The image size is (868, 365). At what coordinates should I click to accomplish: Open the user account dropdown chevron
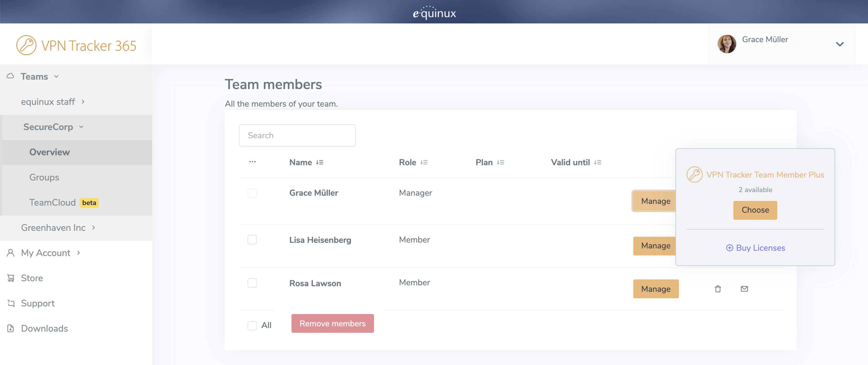[840, 44]
